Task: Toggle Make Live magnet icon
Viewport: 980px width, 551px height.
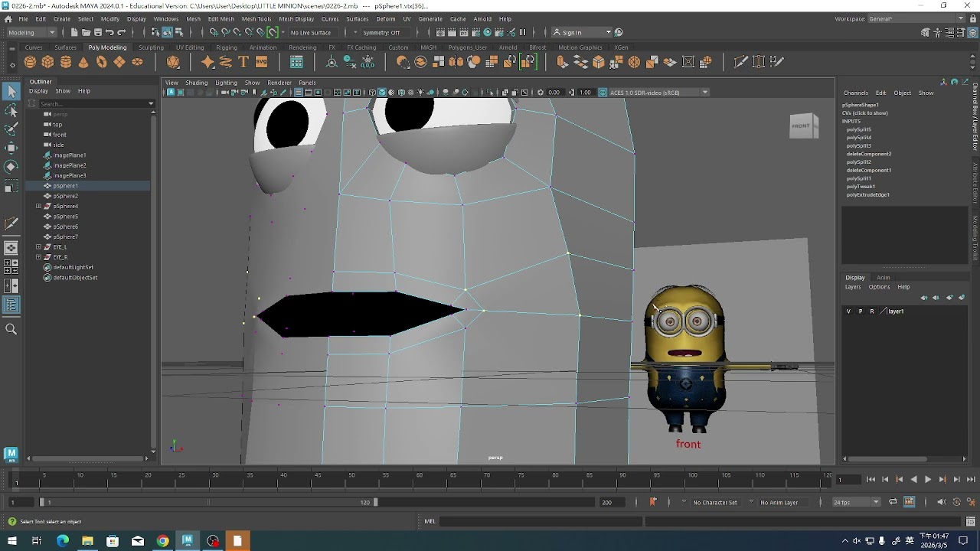Action: coord(273,32)
